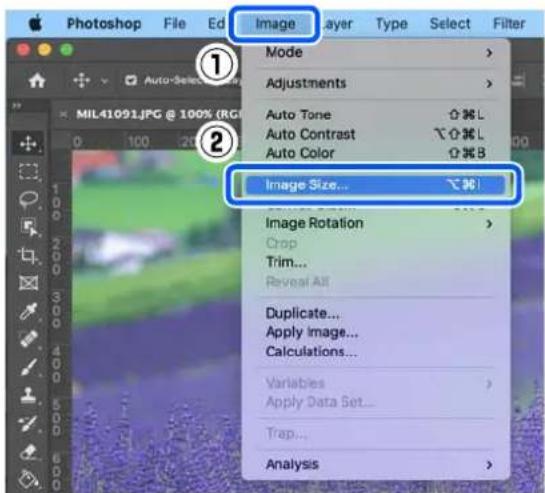545x493 pixels.
Task: Select the Clone Stamp tool
Action: pyautogui.click(x=28, y=395)
